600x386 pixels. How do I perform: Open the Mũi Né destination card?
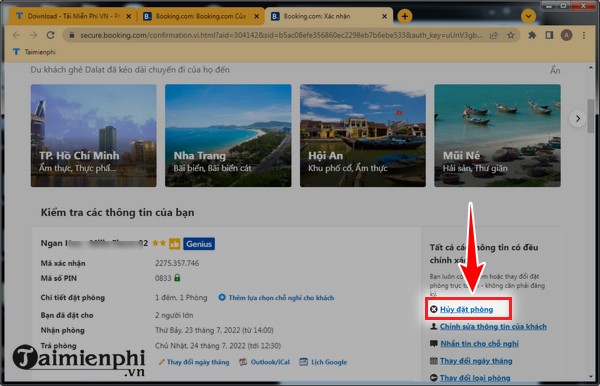pyautogui.click(x=497, y=135)
